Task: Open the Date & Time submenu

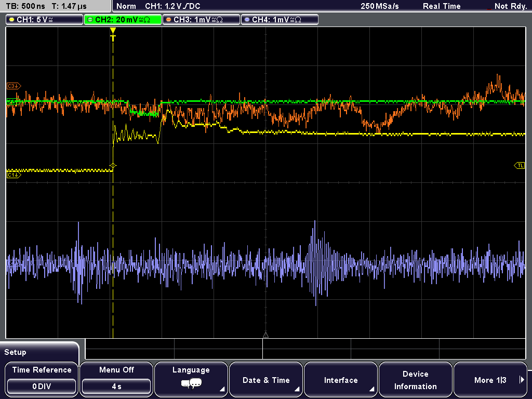Action: click(266, 379)
